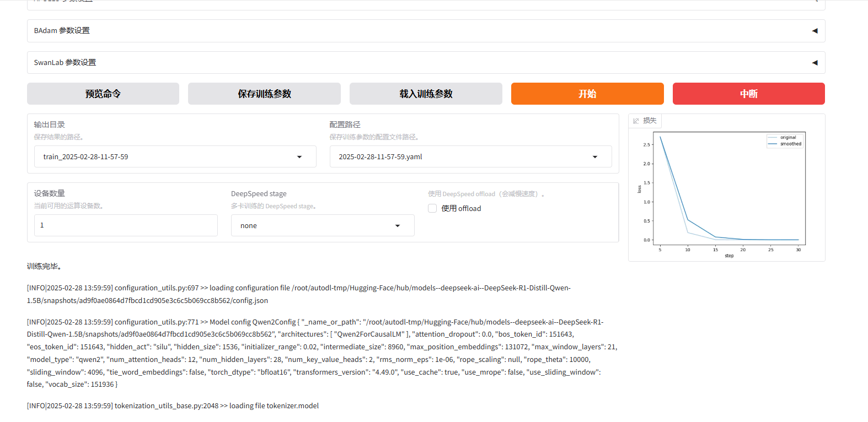The width and height of the screenshot is (868, 422).
Task: Click the 'smoothed' legend entry
Action: click(x=785, y=144)
